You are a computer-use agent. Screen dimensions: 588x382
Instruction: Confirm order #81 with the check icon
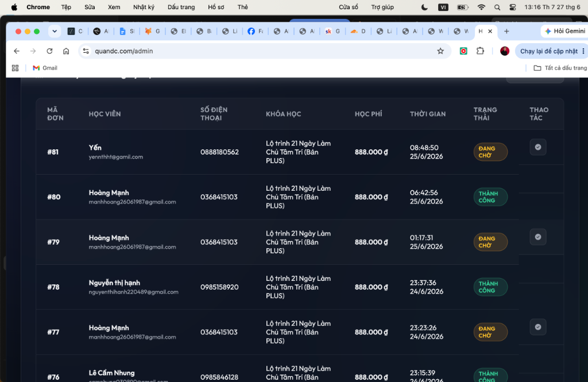(x=537, y=147)
